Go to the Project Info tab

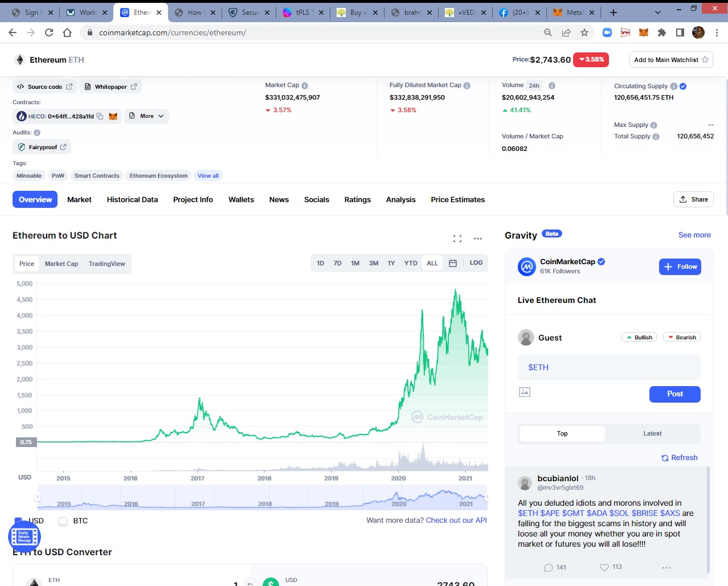[x=193, y=199]
